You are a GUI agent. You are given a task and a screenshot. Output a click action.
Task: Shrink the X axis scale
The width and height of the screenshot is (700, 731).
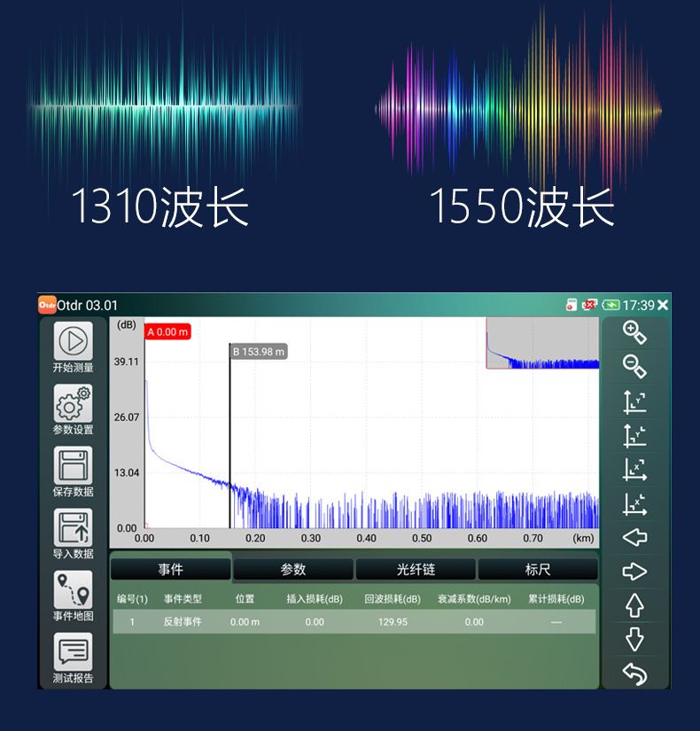634,503
